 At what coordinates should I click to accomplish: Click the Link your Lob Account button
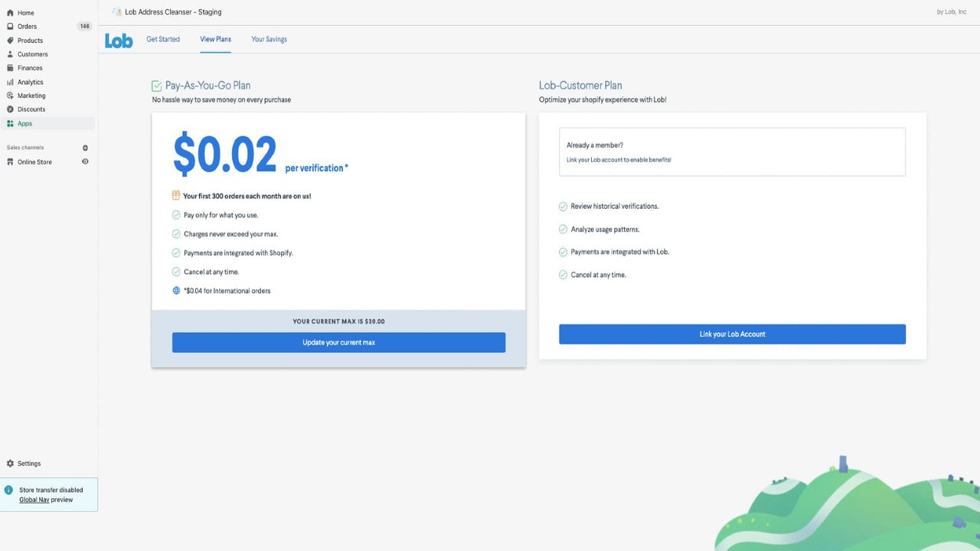pyautogui.click(x=732, y=334)
